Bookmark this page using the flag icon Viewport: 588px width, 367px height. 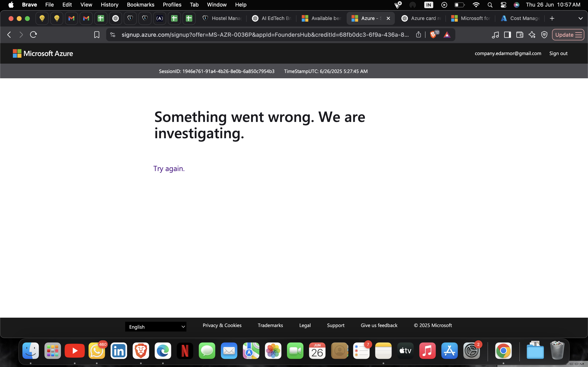[x=96, y=34]
